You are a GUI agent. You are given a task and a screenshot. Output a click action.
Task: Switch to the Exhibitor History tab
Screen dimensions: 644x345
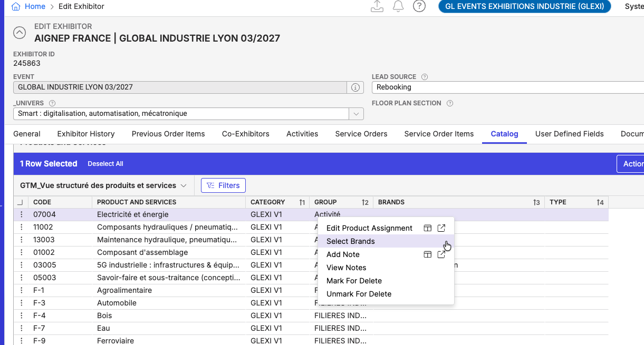[x=86, y=134]
